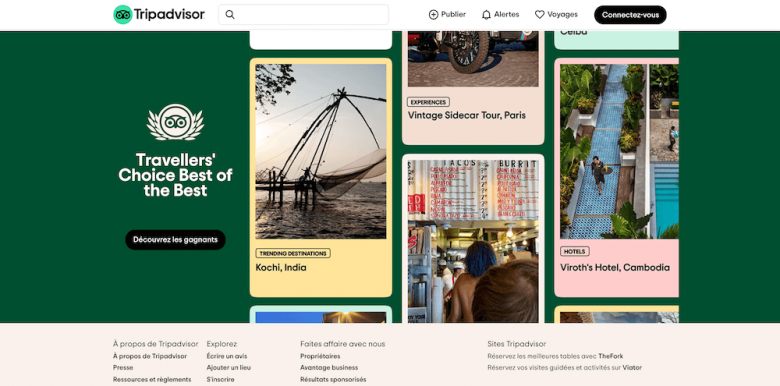780x386 pixels.
Task: Click the Découvrez les gagnants button
Action: pyautogui.click(x=175, y=240)
